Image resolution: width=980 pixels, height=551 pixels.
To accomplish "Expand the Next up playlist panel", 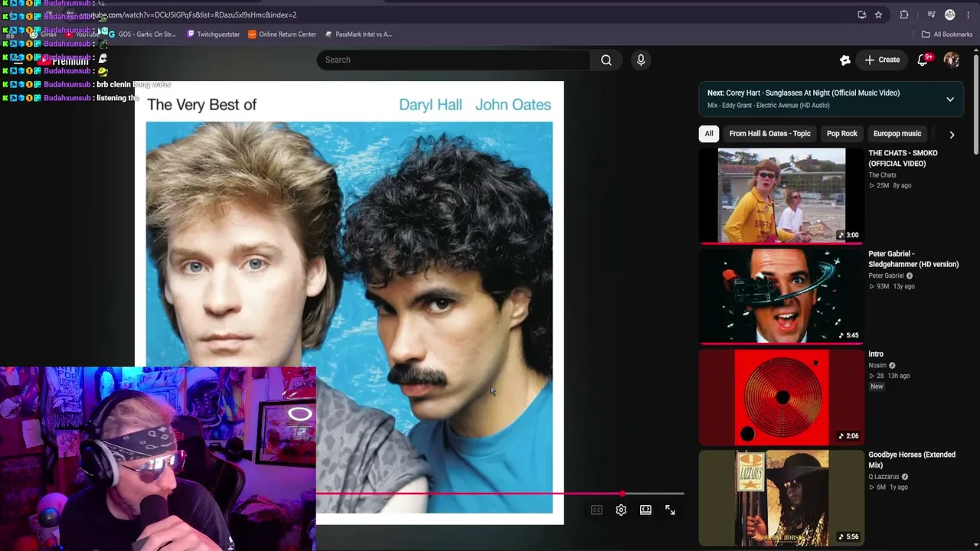I will point(950,99).
